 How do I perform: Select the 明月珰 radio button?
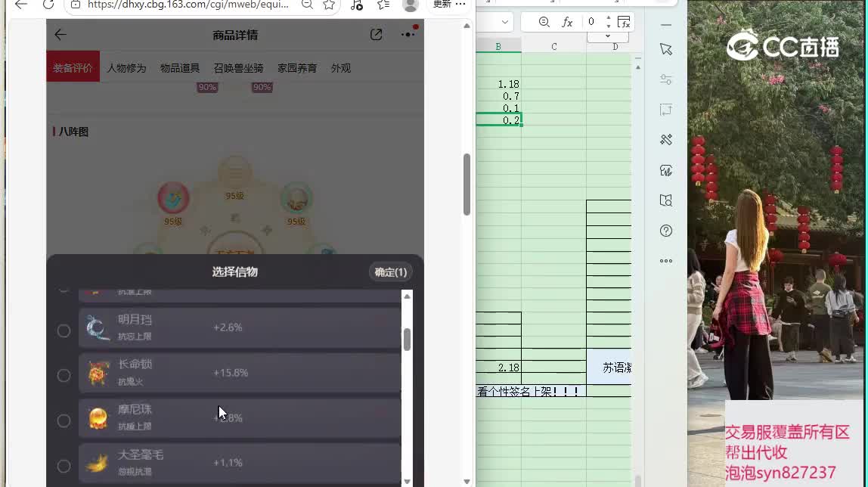coord(64,330)
